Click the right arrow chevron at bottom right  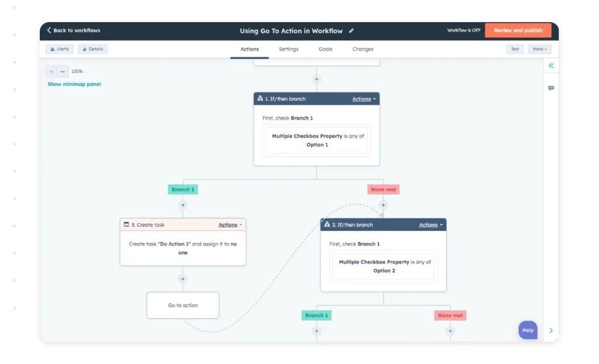coord(551,331)
